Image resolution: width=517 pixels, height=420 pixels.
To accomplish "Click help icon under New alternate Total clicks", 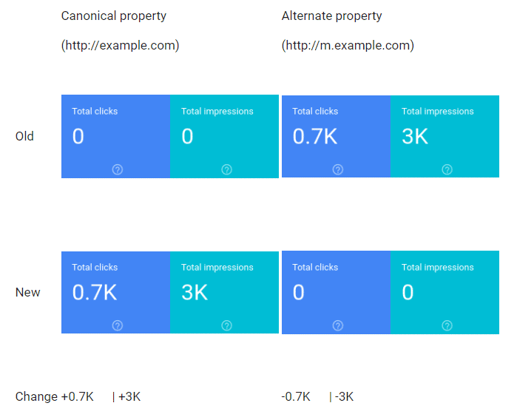I will click(337, 325).
